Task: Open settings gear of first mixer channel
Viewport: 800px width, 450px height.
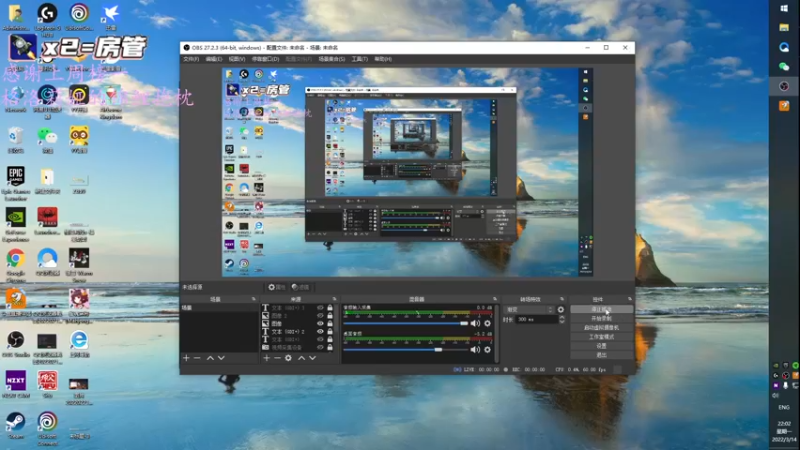Action: [x=487, y=323]
